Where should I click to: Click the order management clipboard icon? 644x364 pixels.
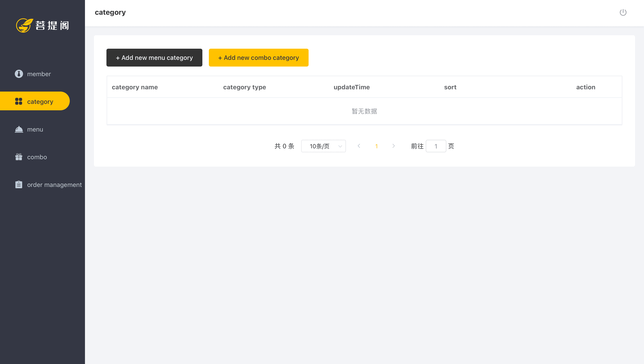tap(19, 184)
